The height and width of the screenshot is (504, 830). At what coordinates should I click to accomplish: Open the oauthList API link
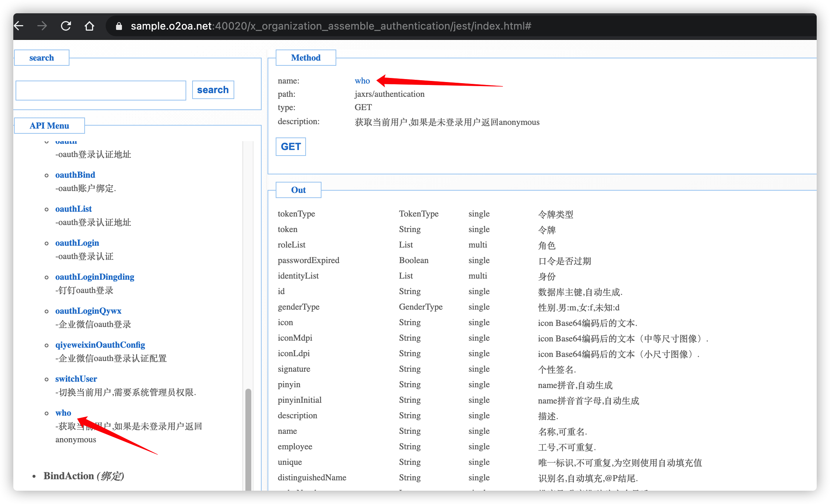[x=74, y=209]
